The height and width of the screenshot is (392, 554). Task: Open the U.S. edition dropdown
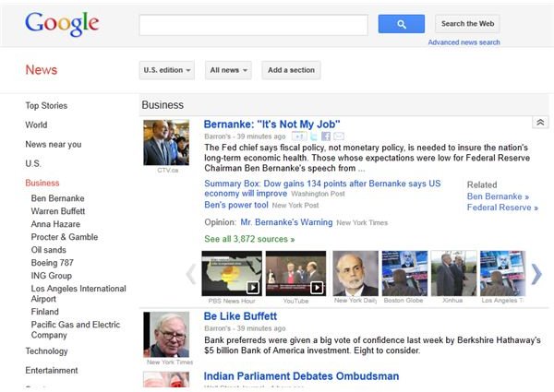pyautogui.click(x=167, y=70)
